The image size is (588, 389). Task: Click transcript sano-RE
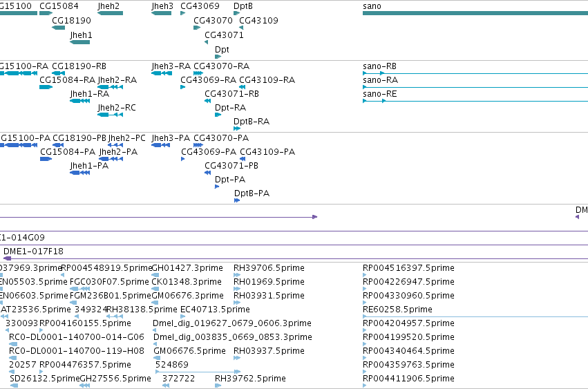point(379,94)
